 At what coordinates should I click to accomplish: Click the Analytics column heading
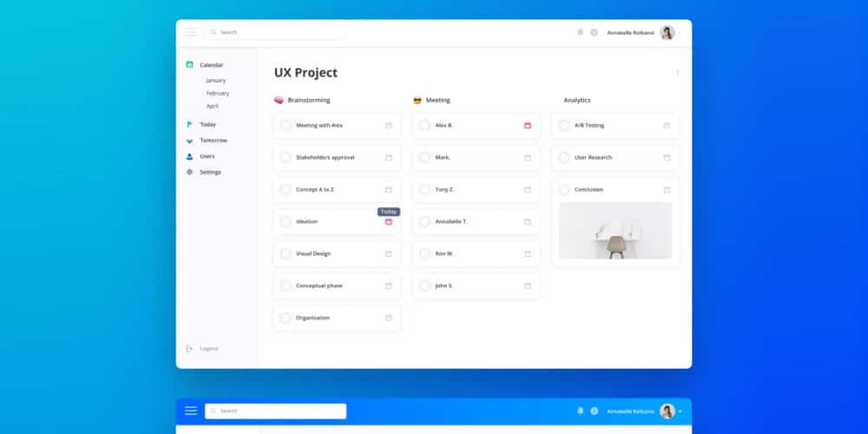(x=577, y=100)
